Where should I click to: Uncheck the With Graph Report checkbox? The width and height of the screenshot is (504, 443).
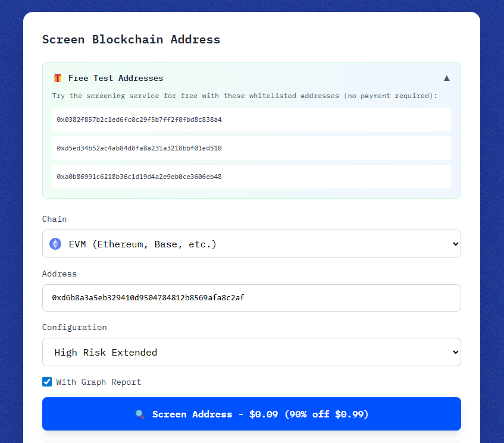[47, 382]
